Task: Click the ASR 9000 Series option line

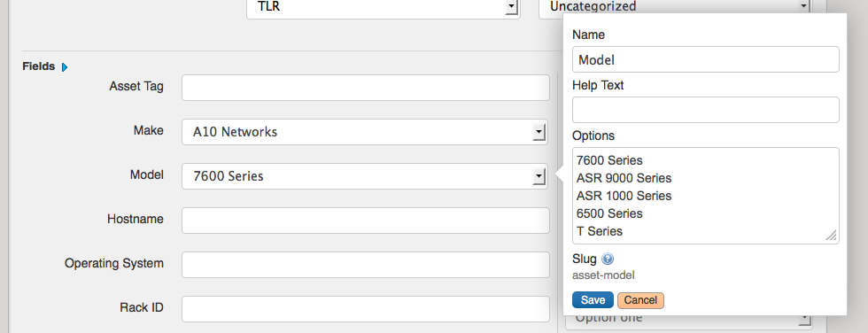Action: tap(624, 178)
